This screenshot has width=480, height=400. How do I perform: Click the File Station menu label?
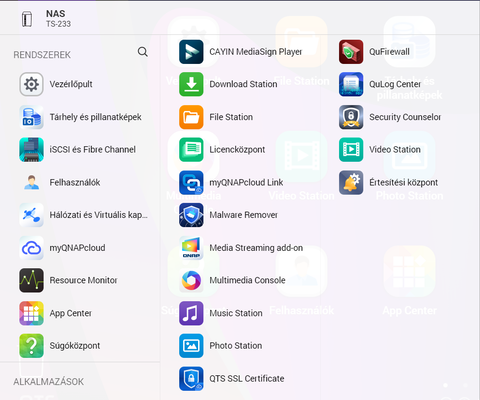(x=231, y=117)
